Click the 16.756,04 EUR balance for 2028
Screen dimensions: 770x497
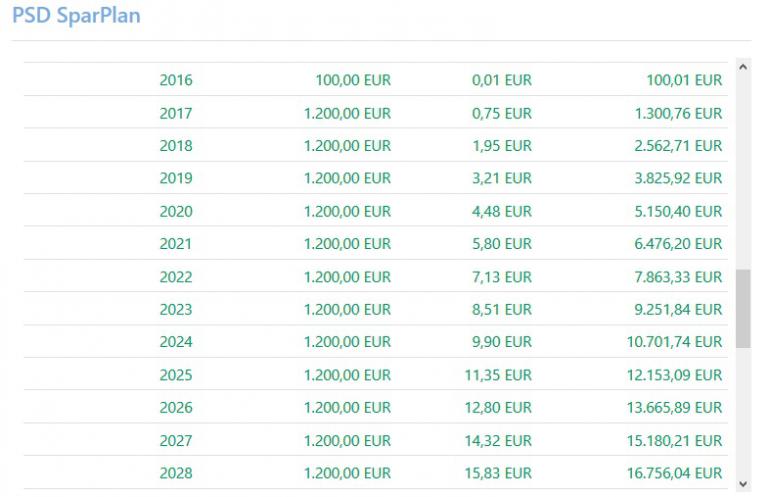point(674,473)
